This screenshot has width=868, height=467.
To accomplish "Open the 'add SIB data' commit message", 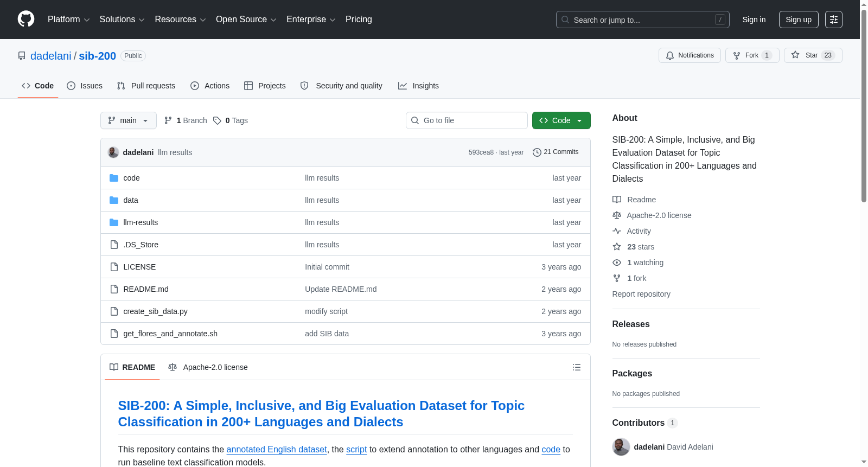I will tap(327, 334).
